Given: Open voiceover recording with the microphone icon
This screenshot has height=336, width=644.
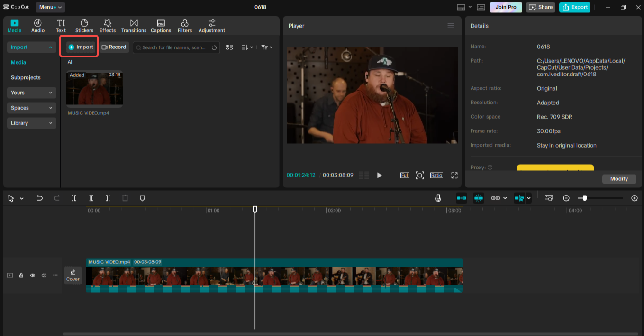Looking at the screenshot, I should [438, 198].
